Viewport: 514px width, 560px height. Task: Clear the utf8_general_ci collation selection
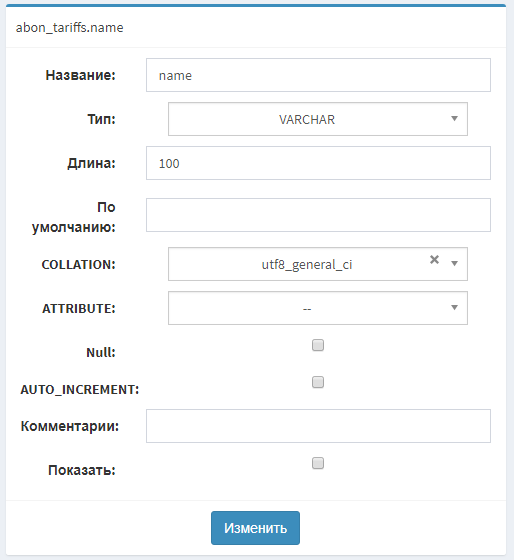[x=434, y=259]
